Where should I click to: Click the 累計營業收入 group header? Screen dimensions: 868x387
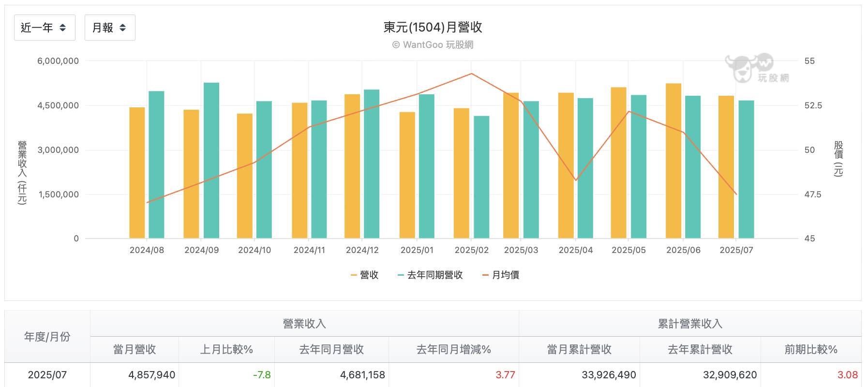690,324
